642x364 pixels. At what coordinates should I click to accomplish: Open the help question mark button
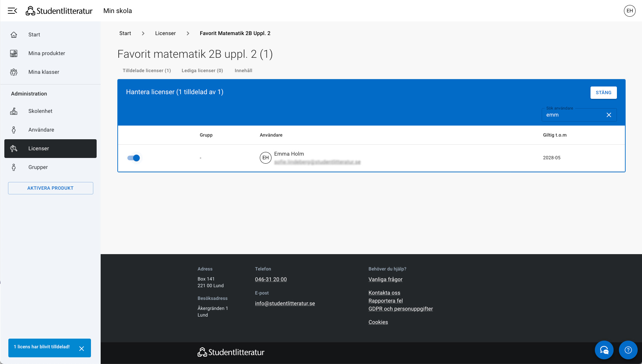tap(628, 350)
